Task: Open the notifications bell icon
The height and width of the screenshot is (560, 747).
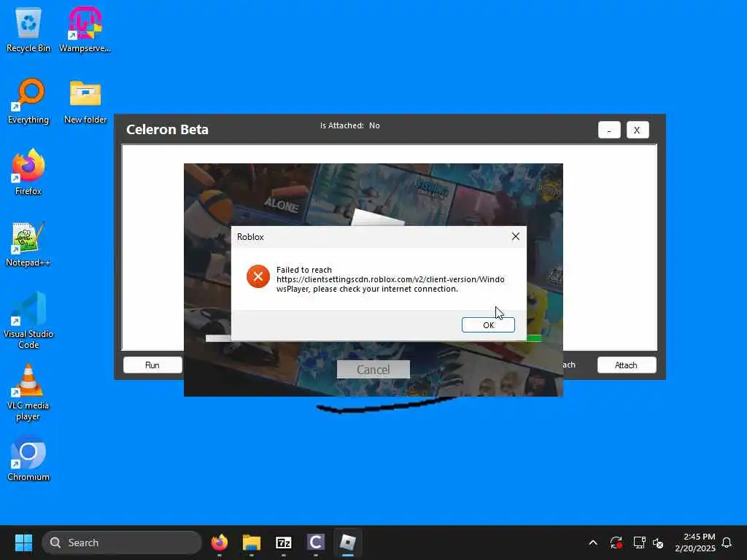Action: tap(727, 542)
